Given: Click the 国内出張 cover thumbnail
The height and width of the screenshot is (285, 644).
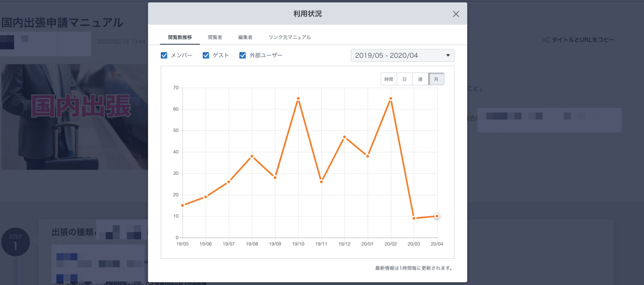Looking at the screenshot, I should click(74, 117).
